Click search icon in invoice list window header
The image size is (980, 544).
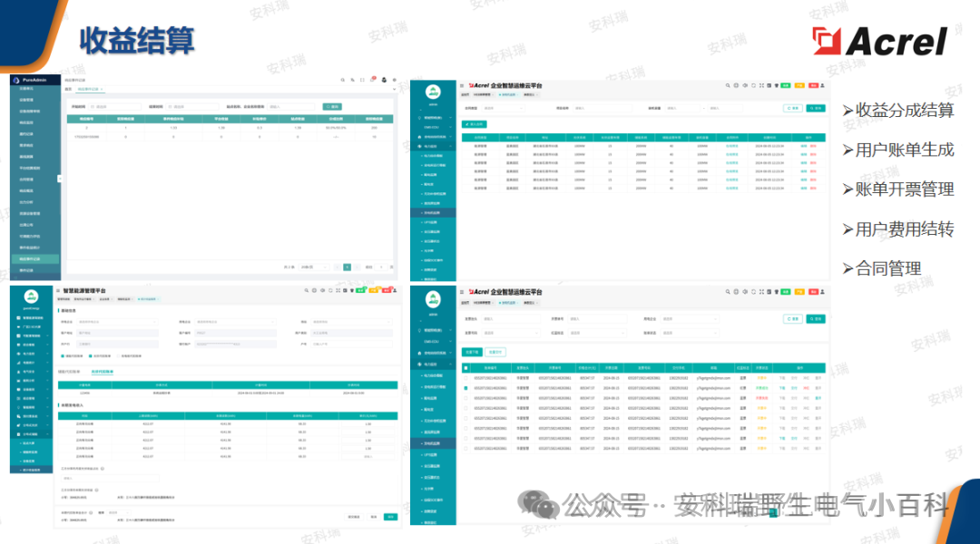[728, 292]
